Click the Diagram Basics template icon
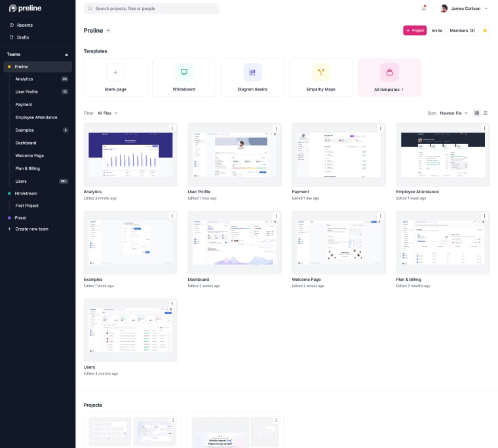 click(252, 73)
